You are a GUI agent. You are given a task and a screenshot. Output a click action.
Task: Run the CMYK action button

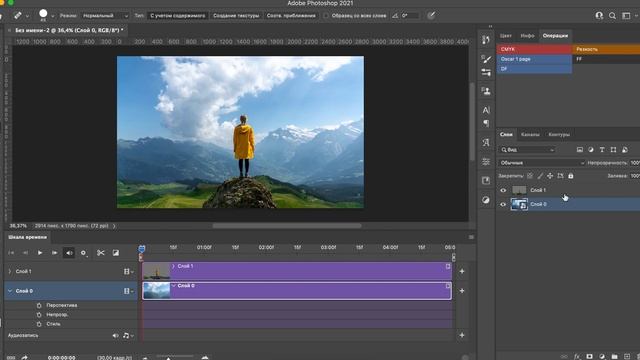coord(534,49)
